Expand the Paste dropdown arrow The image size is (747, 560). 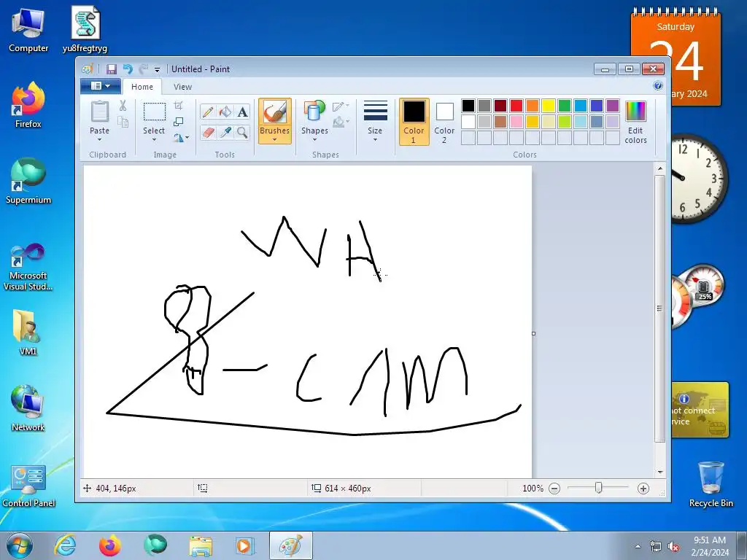(x=99, y=139)
